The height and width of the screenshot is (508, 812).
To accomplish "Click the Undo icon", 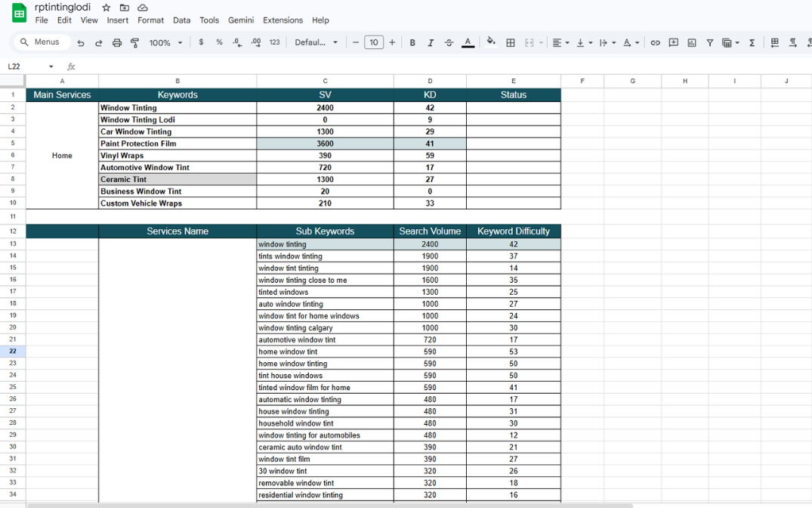I will 81,43.
